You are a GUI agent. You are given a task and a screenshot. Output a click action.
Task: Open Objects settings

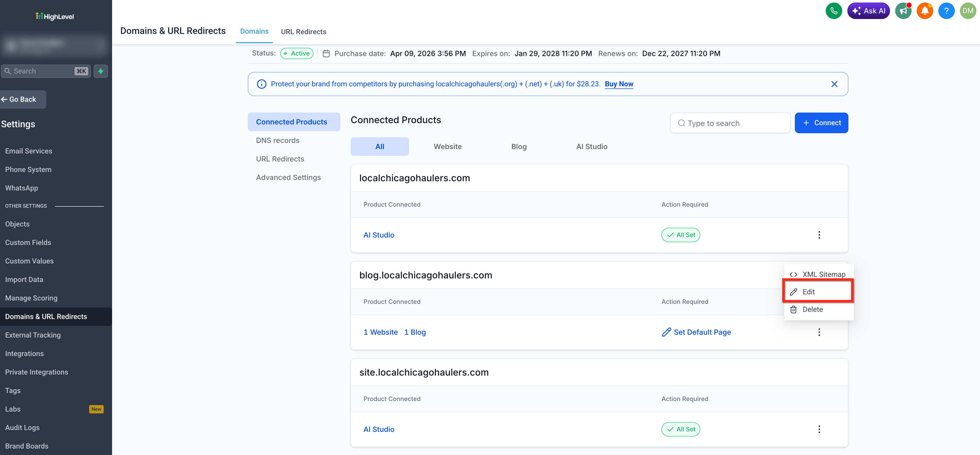click(x=17, y=224)
